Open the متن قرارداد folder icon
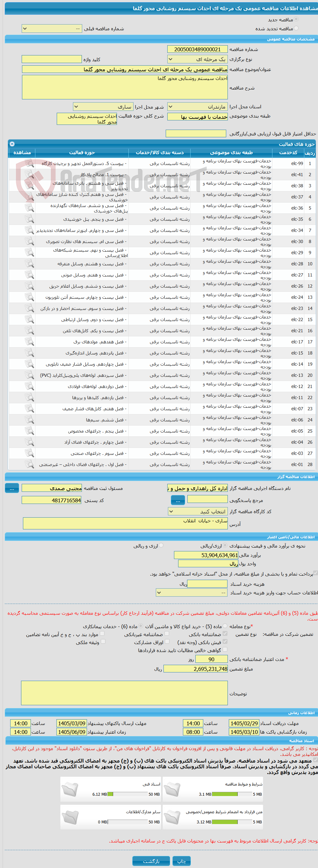318x868 pixels. point(172,817)
